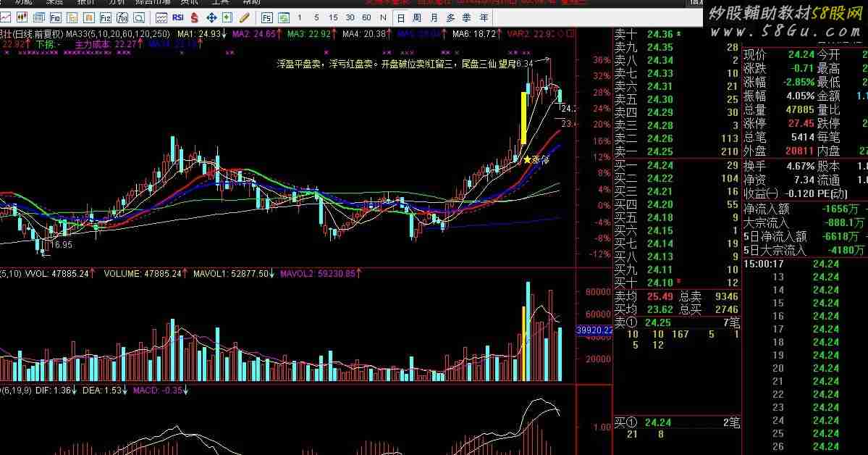The width and height of the screenshot is (868, 455).
Task: Click the 涨停 27.45 limit price
Action: point(779,123)
